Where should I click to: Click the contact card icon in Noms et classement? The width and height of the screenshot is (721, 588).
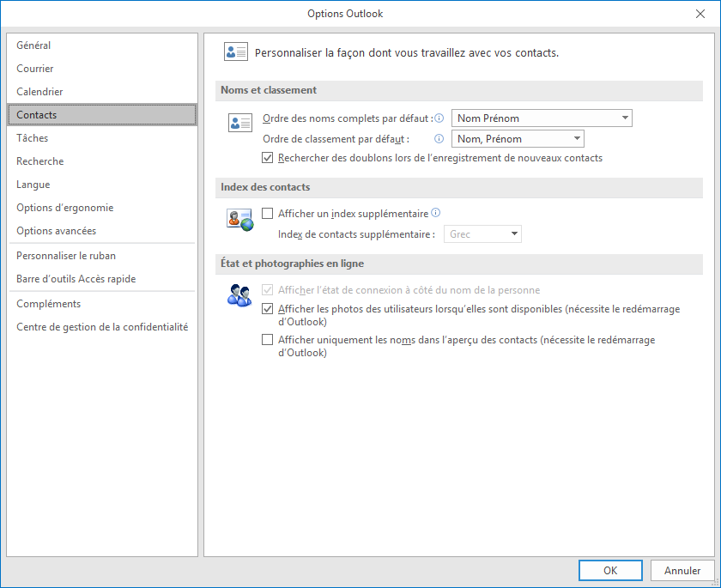(x=240, y=124)
